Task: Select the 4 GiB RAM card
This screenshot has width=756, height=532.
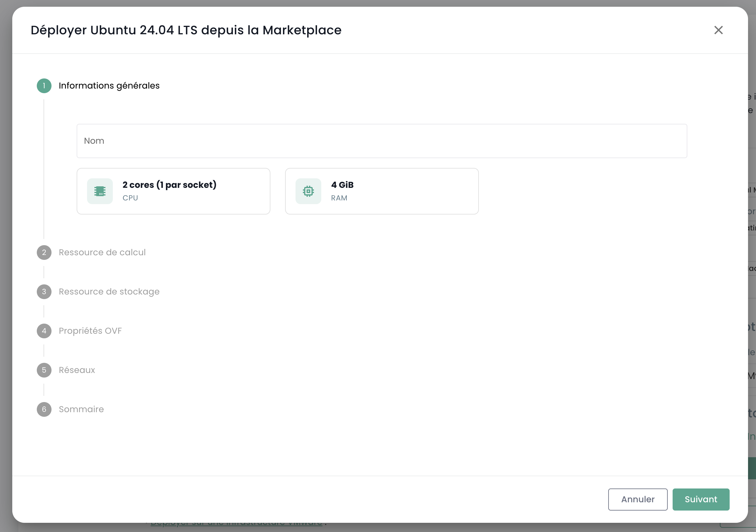Action: coord(382,191)
